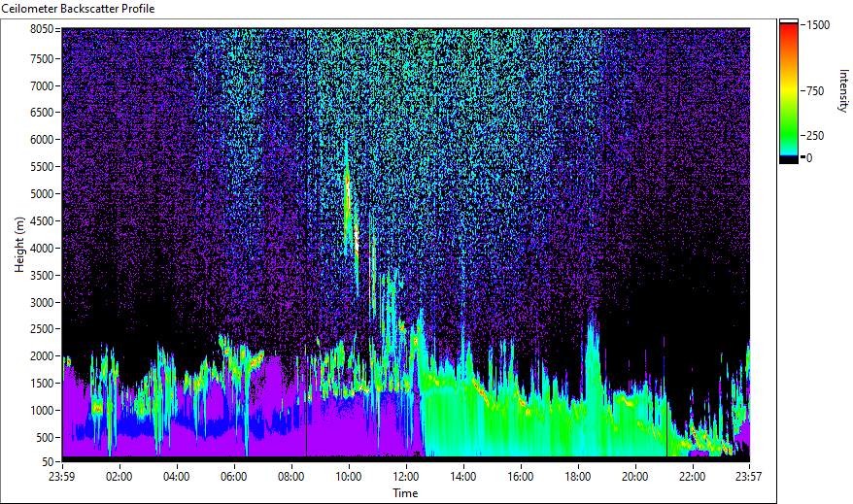
Task: Select the 250 value on intensity scale
Action: point(815,136)
